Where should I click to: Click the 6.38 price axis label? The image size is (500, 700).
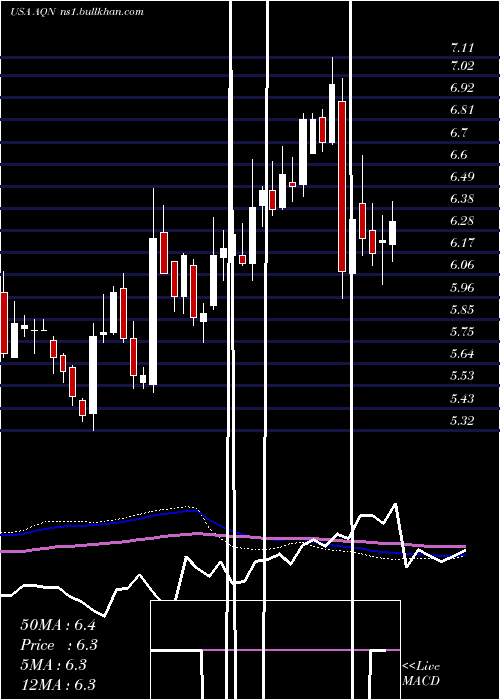[x=462, y=199]
